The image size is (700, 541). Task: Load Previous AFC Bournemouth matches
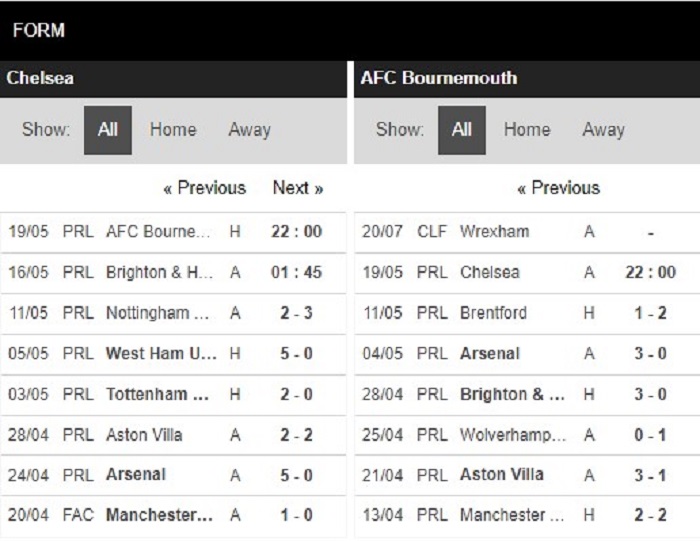pyautogui.click(x=558, y=187)
